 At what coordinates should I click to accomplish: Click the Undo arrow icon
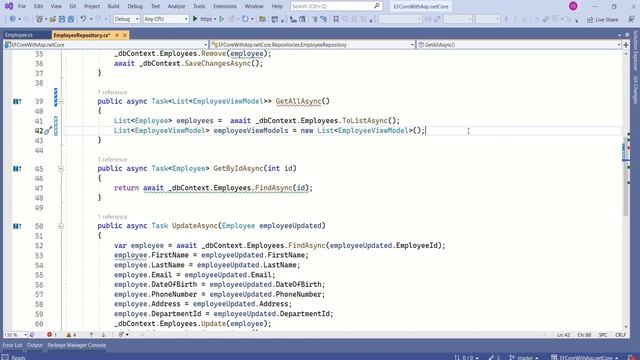[x=83, y=19]
